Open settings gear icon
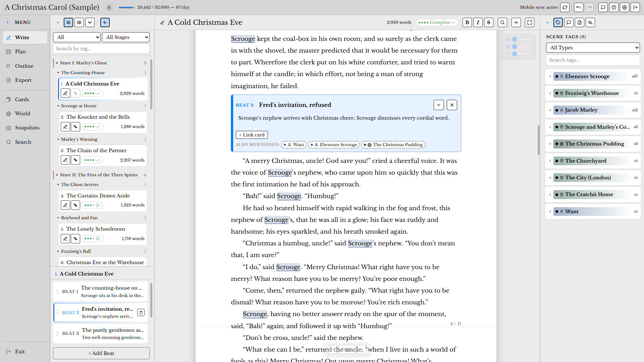This screenshot has height=362, width=644. coord(625,7)
